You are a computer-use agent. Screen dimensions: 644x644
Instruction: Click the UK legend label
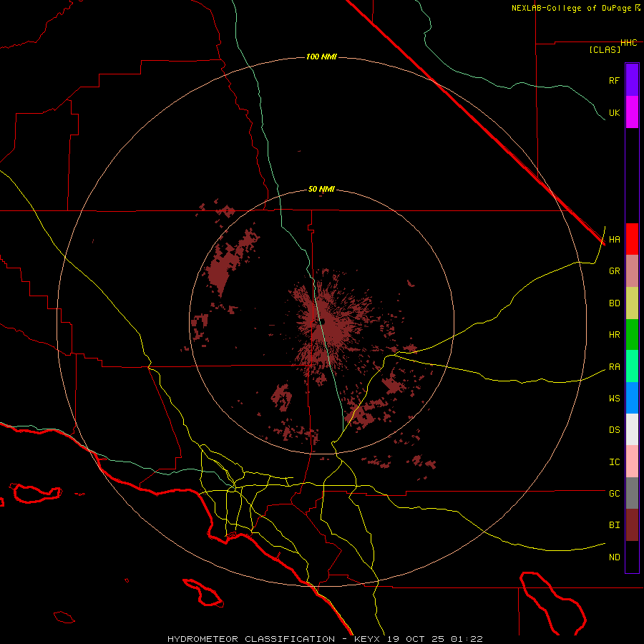[x=614, y=112]
